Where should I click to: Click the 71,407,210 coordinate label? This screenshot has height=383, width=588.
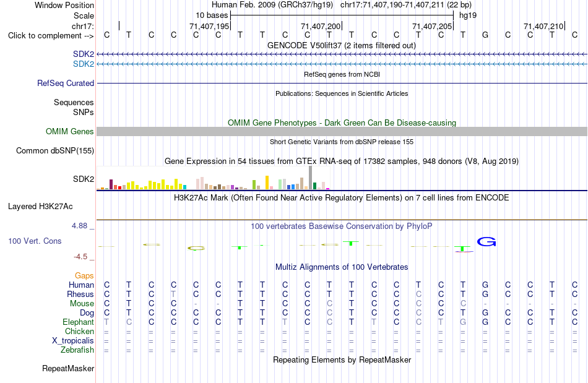click(x=543, y=26)
